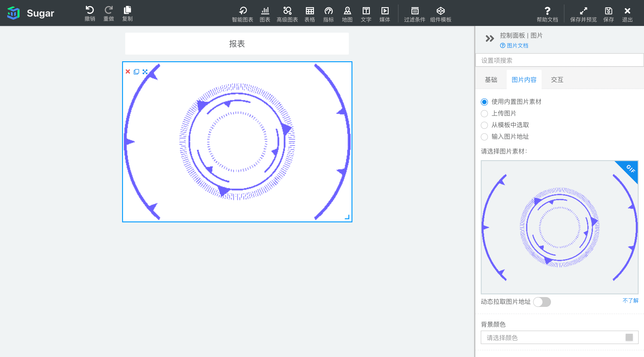Select 使用内置图片素材 radio button
Viewport: 644px width, 357px height.
coord(484,102)
